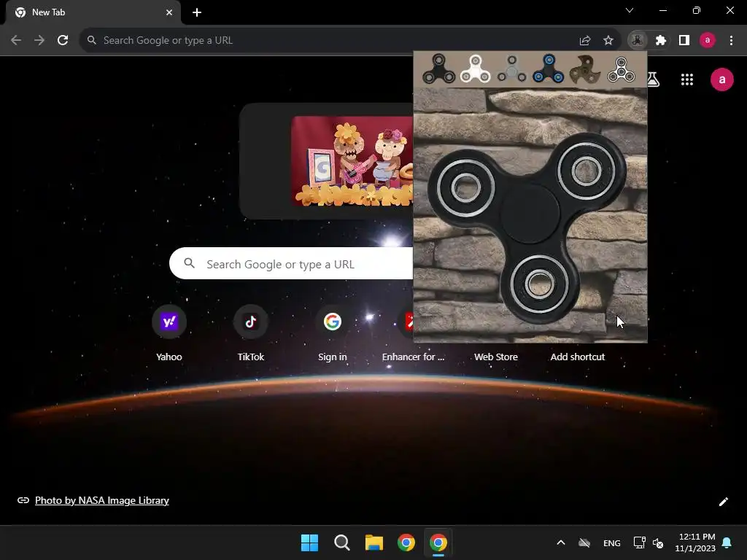Show hidden system tray icons
The width and height of the screenshot is (747, 560).
561,542
